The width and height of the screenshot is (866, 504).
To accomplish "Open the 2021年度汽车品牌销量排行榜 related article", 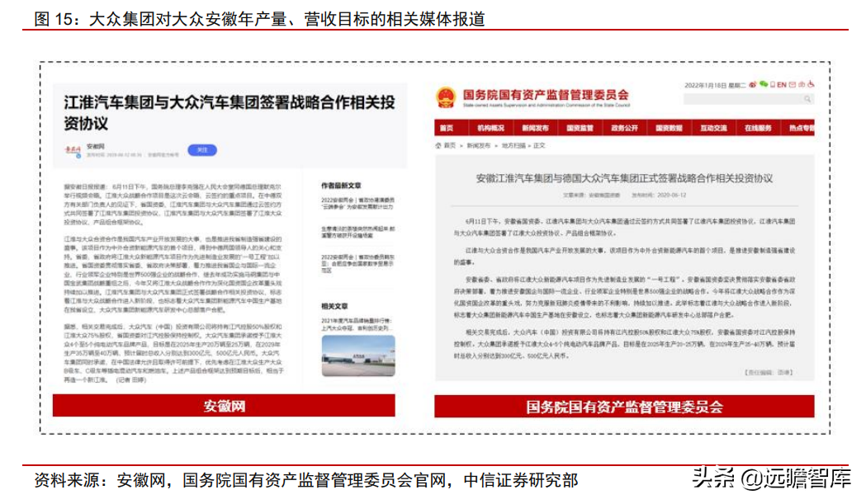I will (x=357, y=323).
